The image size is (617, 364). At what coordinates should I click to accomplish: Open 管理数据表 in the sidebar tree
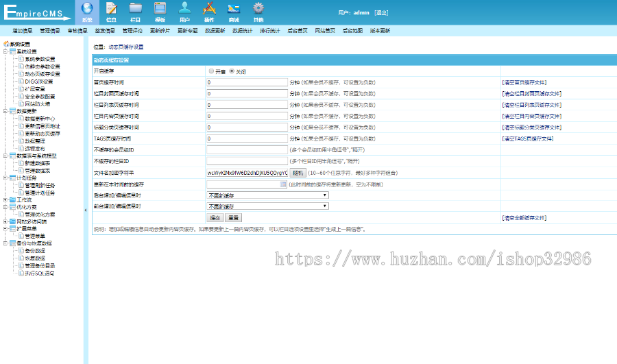pyautogui.click(x=38, y=171)
